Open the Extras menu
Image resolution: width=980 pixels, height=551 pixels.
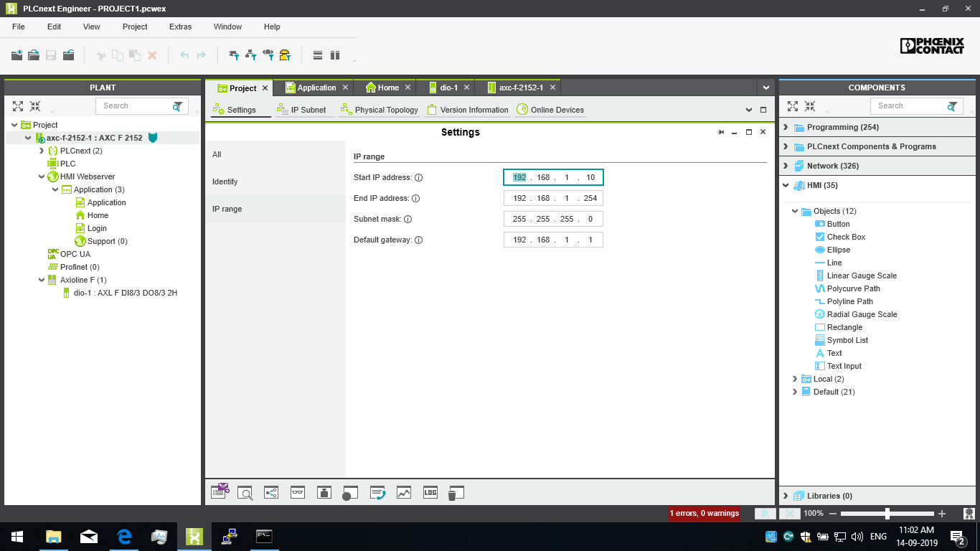180,27
